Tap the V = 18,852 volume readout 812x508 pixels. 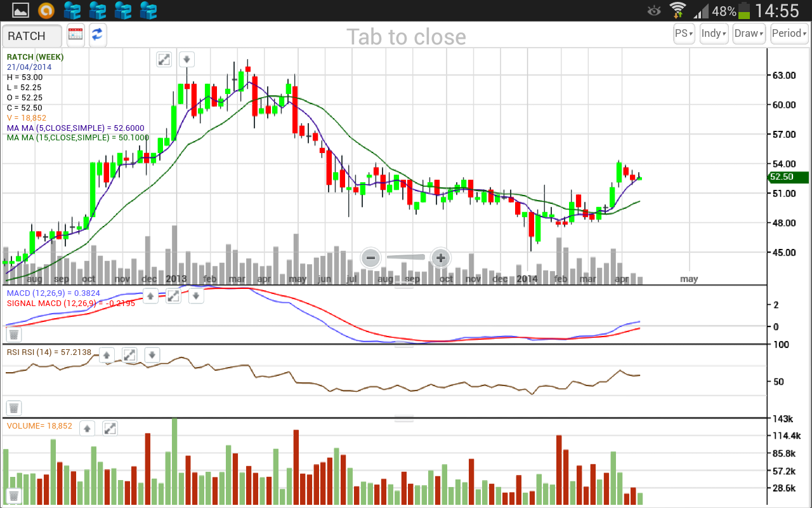pyautogui.click(x=27, y=117)
